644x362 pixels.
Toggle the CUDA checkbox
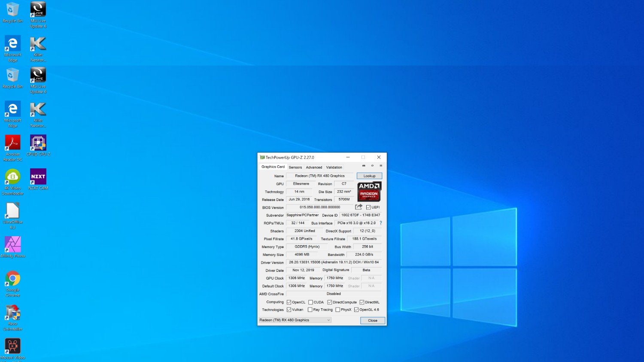tap(310, 302)
